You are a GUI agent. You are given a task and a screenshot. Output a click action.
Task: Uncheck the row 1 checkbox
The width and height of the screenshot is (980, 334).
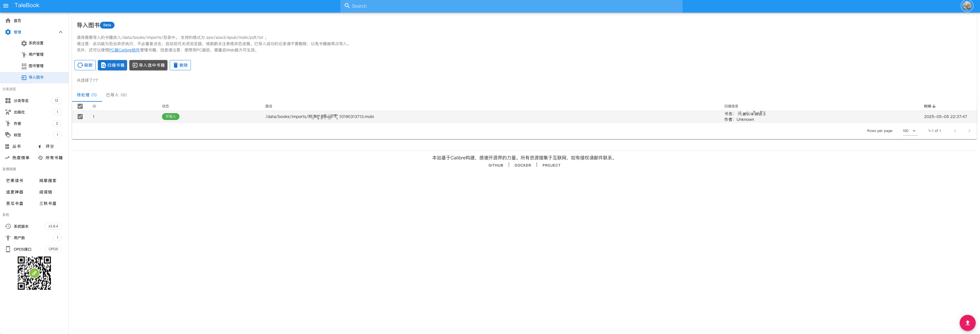coord(80,117)
